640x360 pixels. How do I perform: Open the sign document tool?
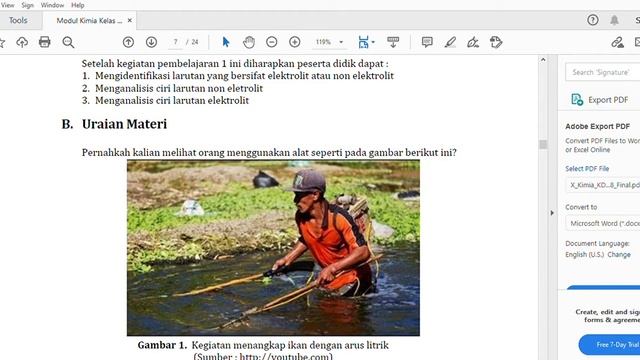click(x=473, y=42)
